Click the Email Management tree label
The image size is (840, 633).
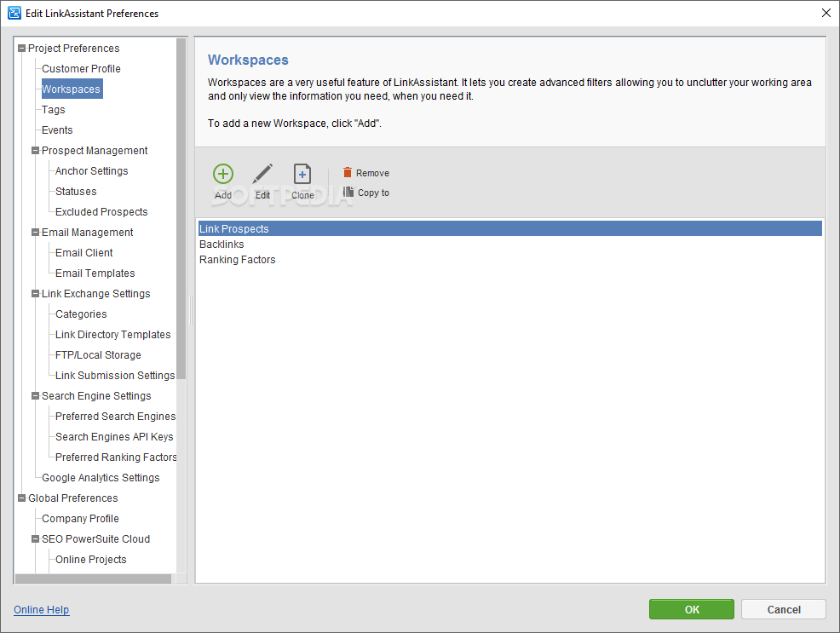click(87, 233)
